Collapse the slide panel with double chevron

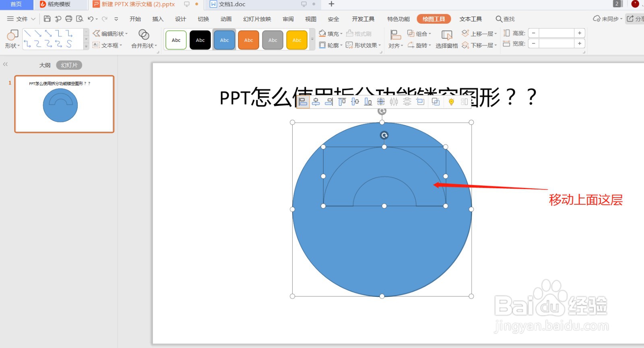coord(5,64)
